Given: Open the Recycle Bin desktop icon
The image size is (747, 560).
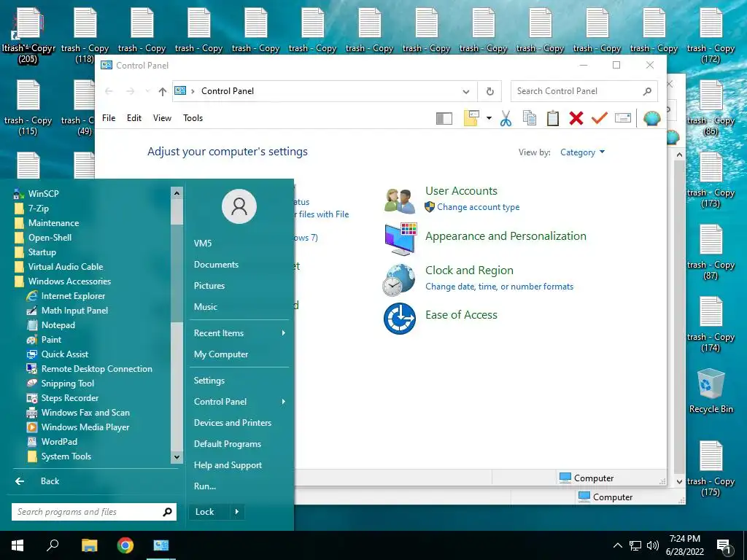Looking at the screenshot, I should 711,391.
